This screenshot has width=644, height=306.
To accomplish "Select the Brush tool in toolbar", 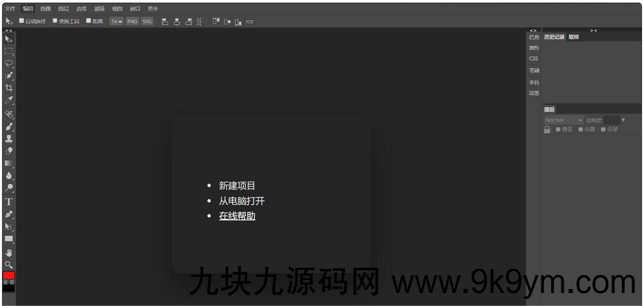I will [9, 126].
